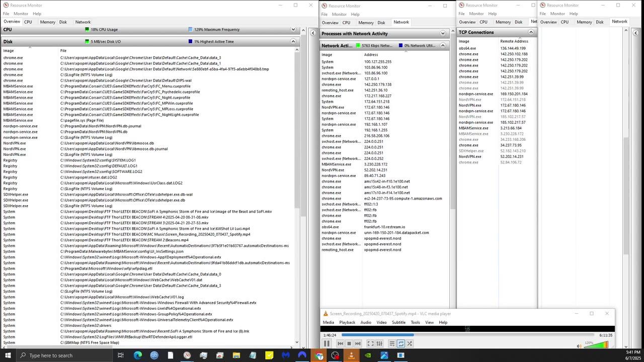644x362 pixels.
Task: Open the VLC Subtitle menu
Action: (398, 322)
